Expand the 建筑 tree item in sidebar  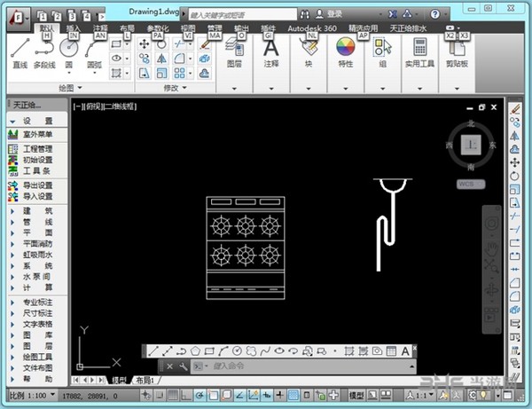pos(36,210)
